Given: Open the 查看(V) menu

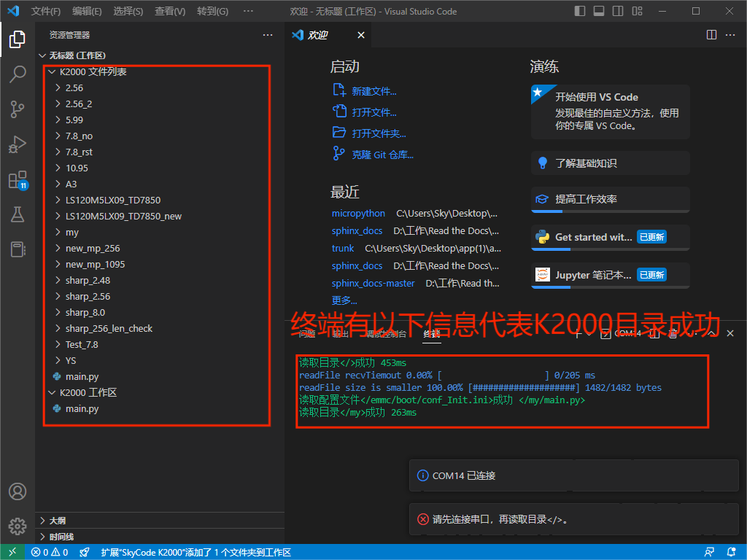Looking at the screenshot, I should [170, 11].
